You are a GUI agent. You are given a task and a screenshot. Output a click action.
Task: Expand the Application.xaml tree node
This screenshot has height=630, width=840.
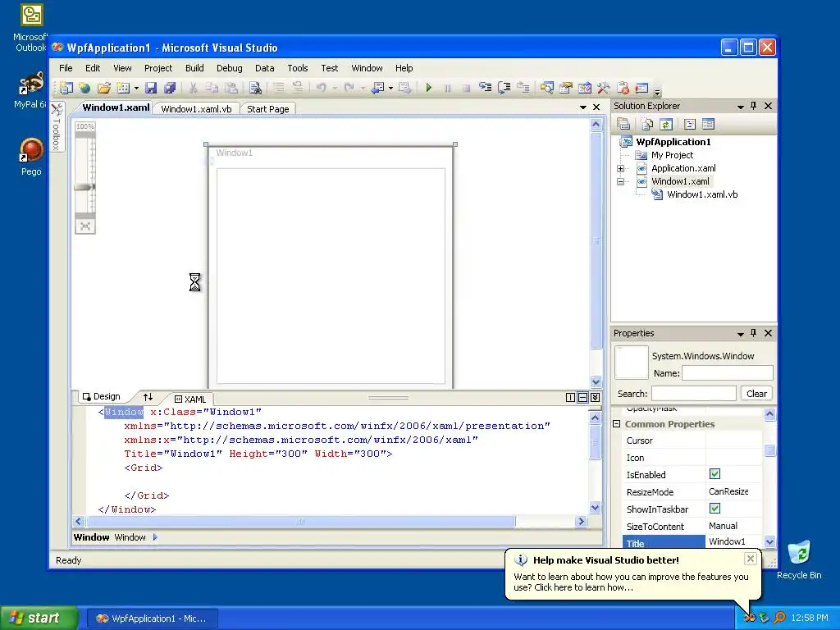click(620, 168)
